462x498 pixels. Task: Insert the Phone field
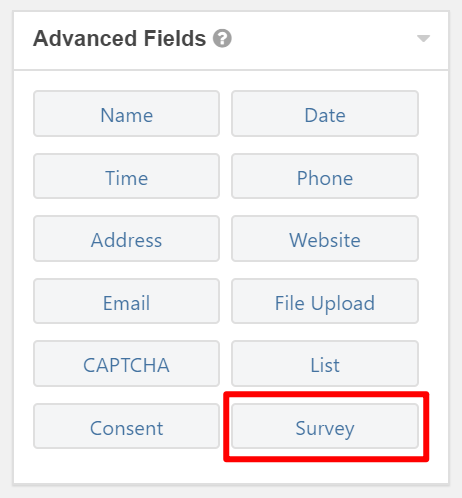(325, 176)
